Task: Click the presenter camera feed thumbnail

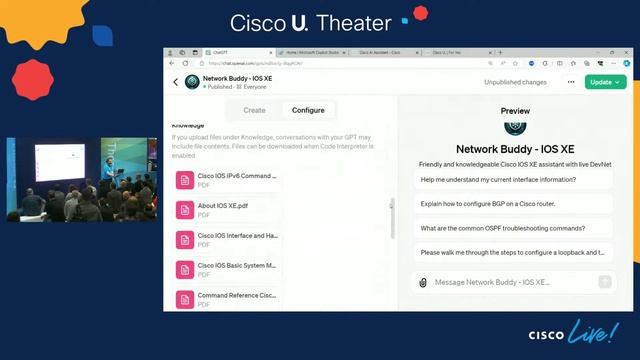Action: pos(82,180)
